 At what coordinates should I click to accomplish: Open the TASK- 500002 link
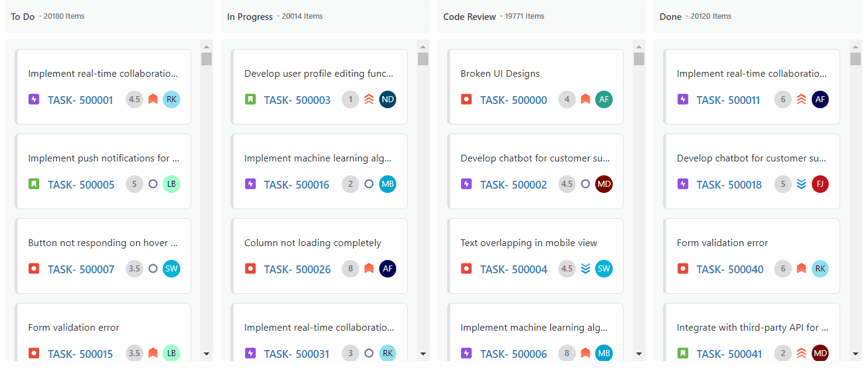tap(513, 184)
